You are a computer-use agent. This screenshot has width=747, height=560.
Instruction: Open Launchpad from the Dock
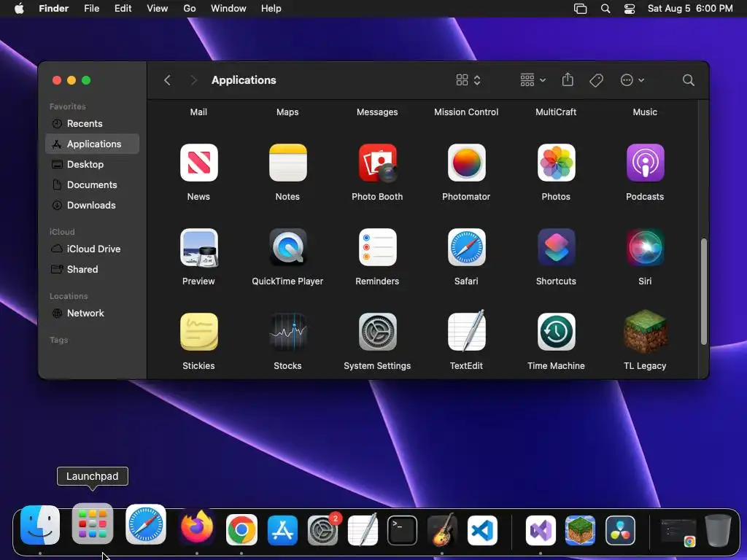[x=93, y=524]
